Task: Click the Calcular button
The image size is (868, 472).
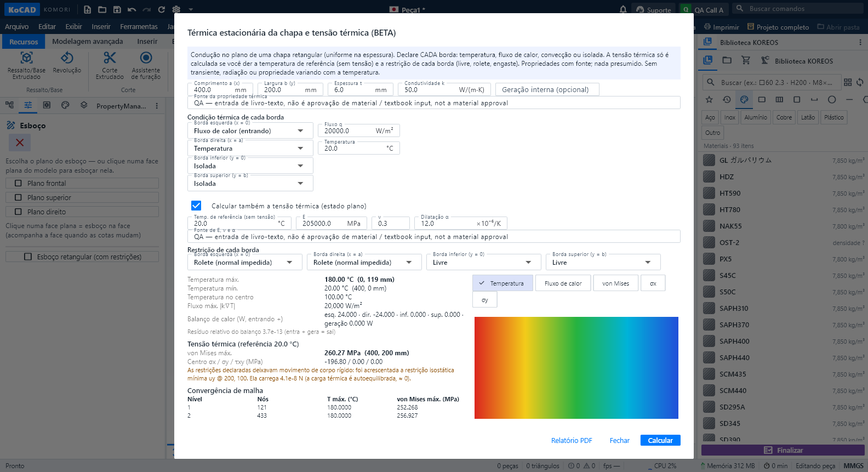Action: coord(660,440)
